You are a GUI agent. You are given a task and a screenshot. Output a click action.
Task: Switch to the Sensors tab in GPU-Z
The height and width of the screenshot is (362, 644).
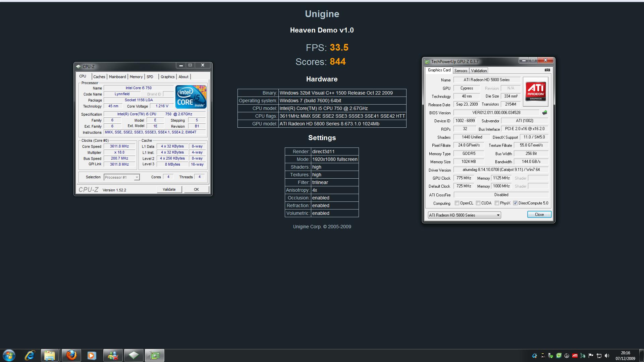click(461, 71)
